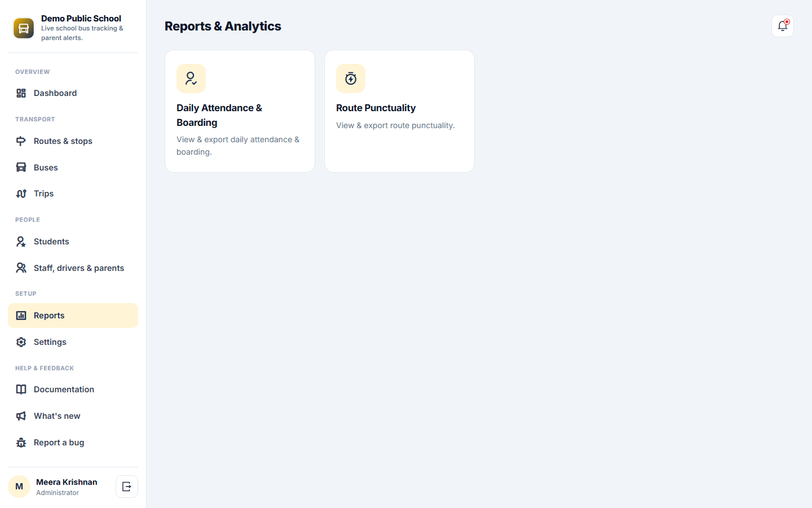Click the Staff, drivers & parents icon
The image size is (812, 508).
21,268
